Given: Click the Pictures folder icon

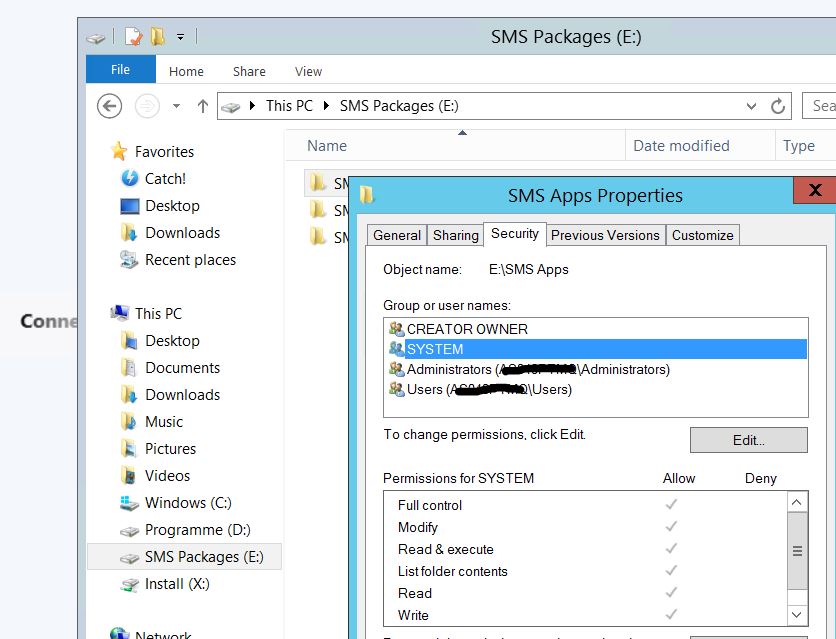Looking at the screenshot, I should point(128,448).
